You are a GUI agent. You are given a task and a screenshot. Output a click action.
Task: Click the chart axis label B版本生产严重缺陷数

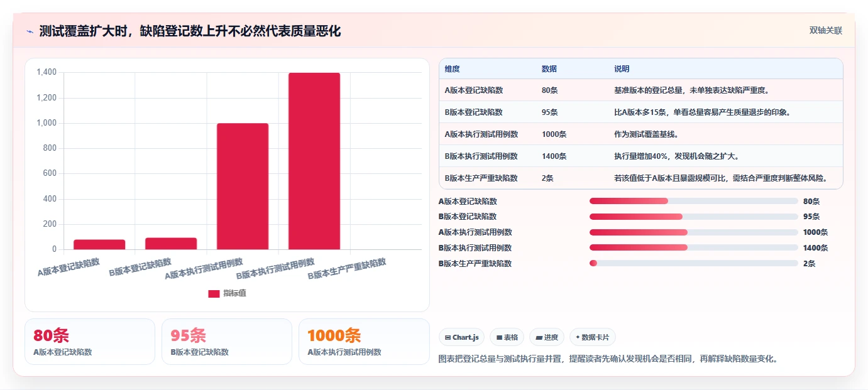point(347,269)
